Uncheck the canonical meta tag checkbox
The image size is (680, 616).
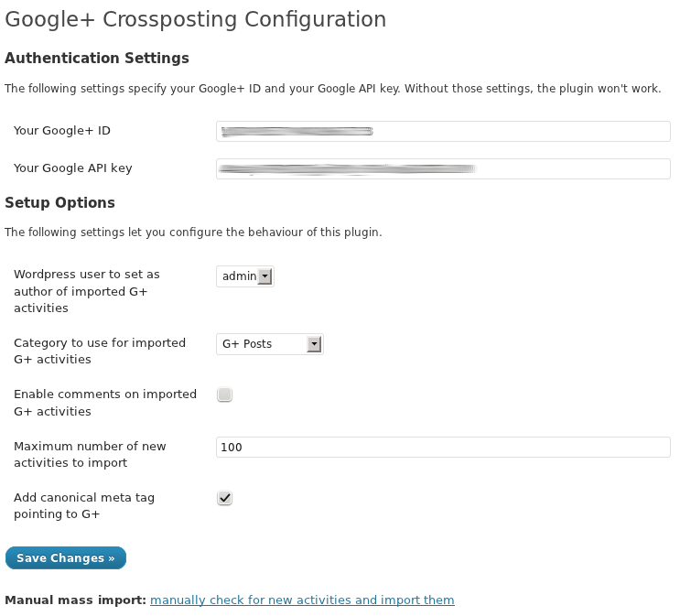224,498
